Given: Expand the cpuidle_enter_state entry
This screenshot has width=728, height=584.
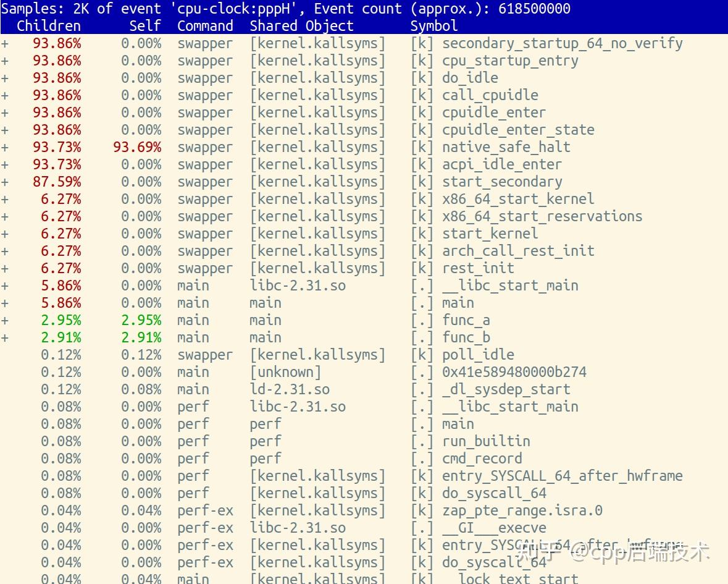Looking at the screenshot, I should [x=5, y=130].
